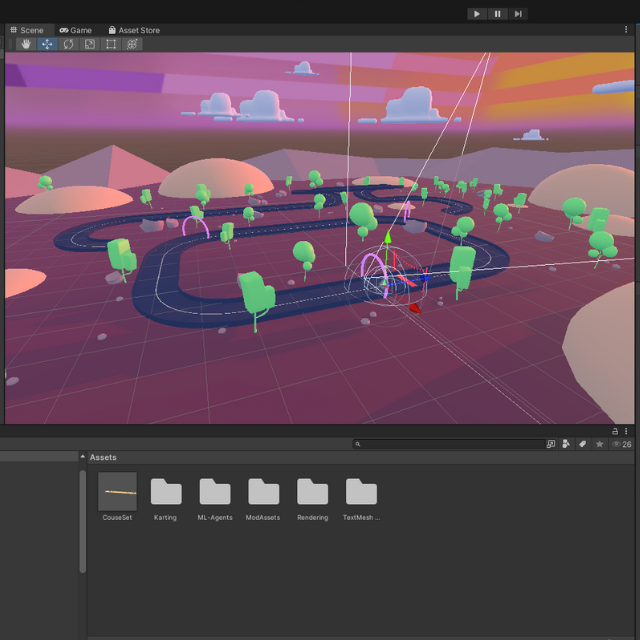
Task: Click the search in packages icon
Action: coord(551,444)
